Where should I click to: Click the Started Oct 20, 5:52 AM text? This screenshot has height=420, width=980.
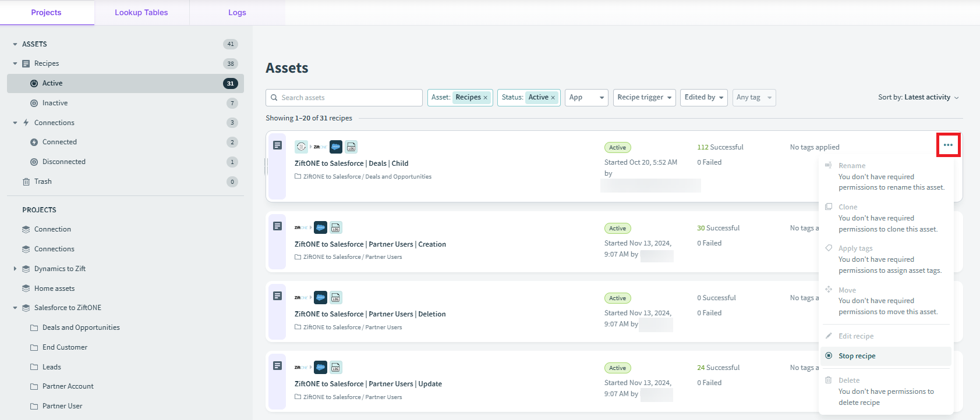(641, 162)
